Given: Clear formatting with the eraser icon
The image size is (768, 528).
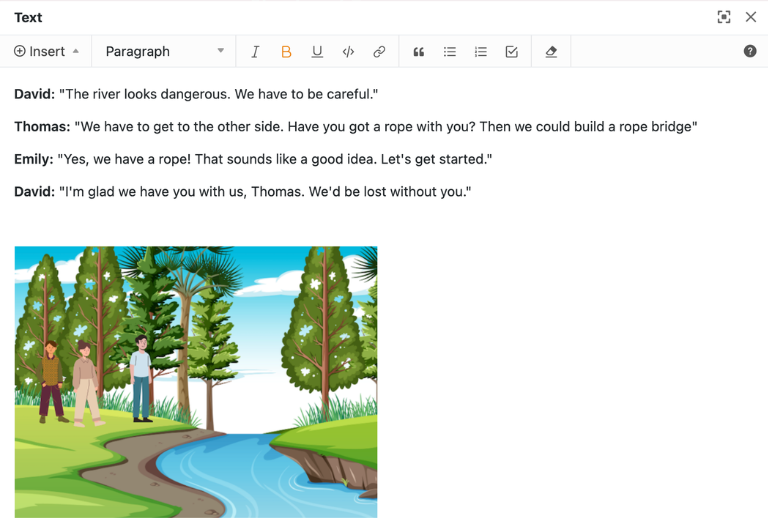Looking at the screenshot, I should [x=551, y=52].
